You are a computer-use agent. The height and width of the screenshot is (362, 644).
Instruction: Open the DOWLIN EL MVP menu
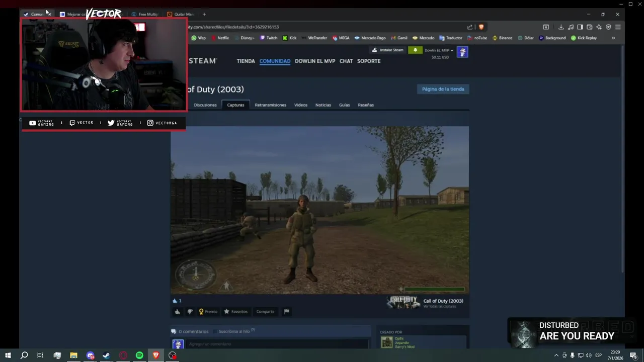315,61
